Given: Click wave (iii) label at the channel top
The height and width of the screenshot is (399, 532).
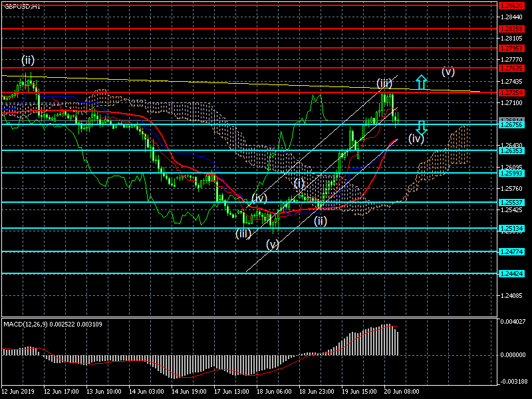Looking at the screenshot, I should coord(384,83).
